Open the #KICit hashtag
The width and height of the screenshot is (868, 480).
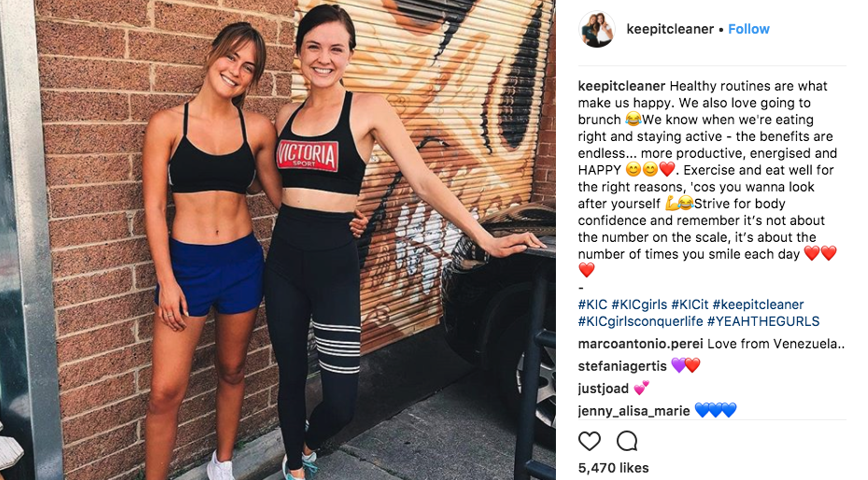tap(690, 304)
